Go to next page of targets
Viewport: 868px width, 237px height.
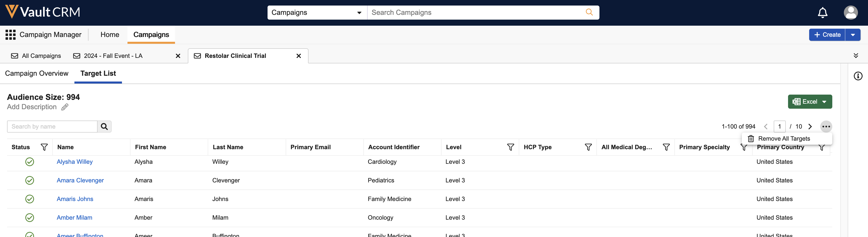(810, 127)
